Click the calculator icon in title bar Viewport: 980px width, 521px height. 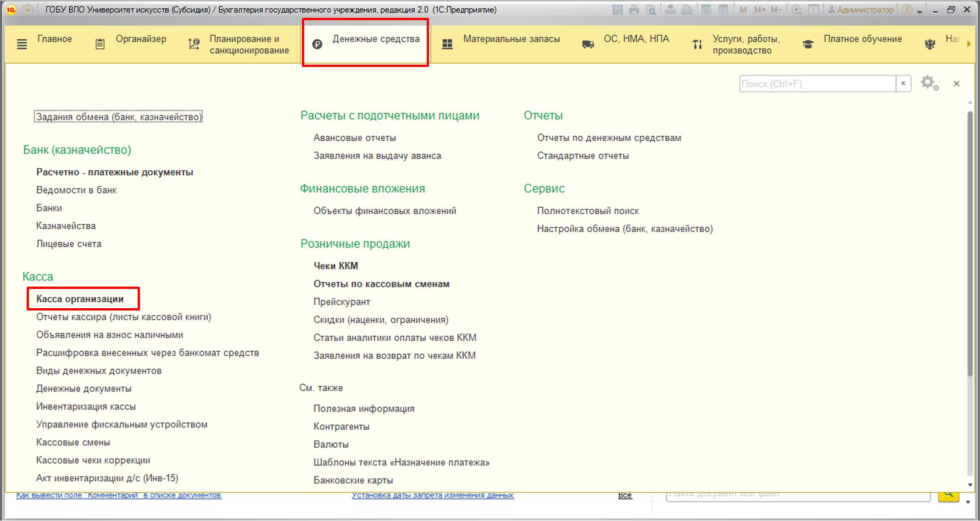(x=706, y=10)
